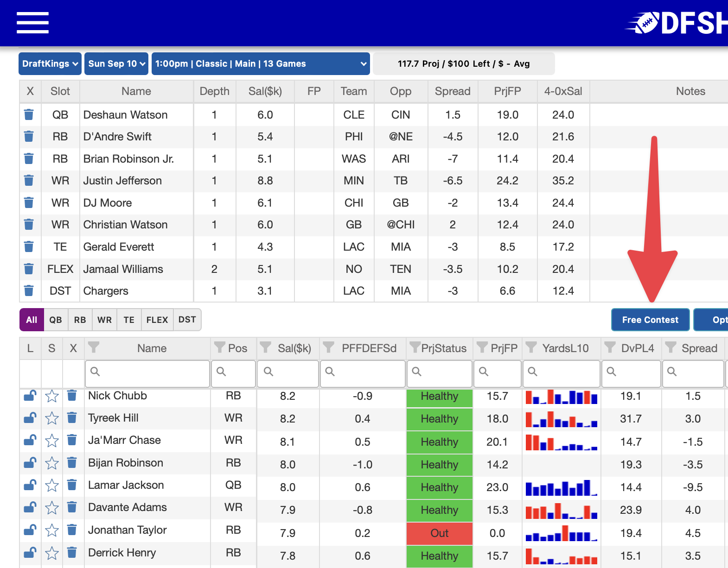The width and height of the screenshot is (728, 568).
Task: Open the hamburger navigation menu
Action: click(x=32, y=23)
